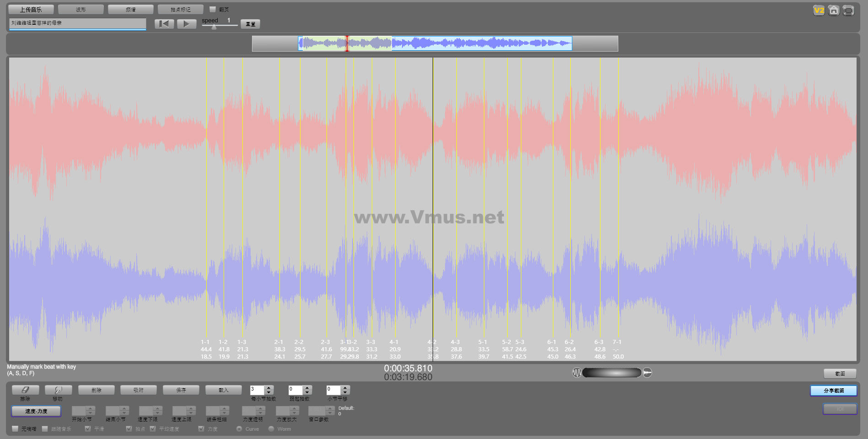Switch to the 频谱 spectrum view
The image size is (868, 439).
(131, 10)
